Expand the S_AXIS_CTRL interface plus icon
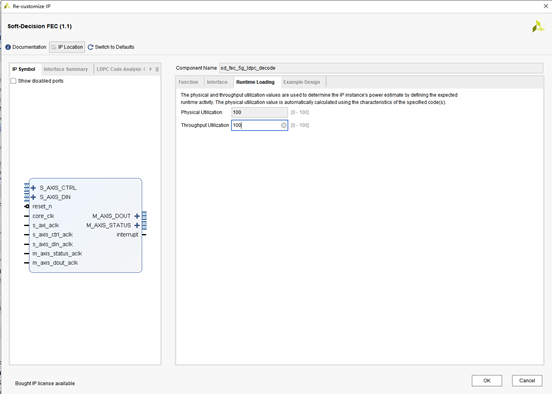 pyautogui.click(x=33, y=188)
